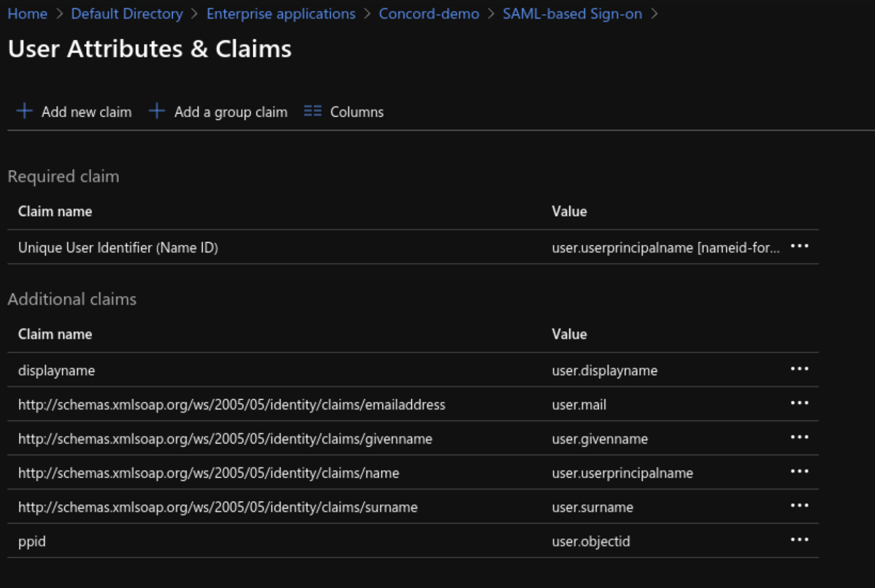
Task: Navigate to the Enterprise applications breadcrumb
Action: click(281, 14)
